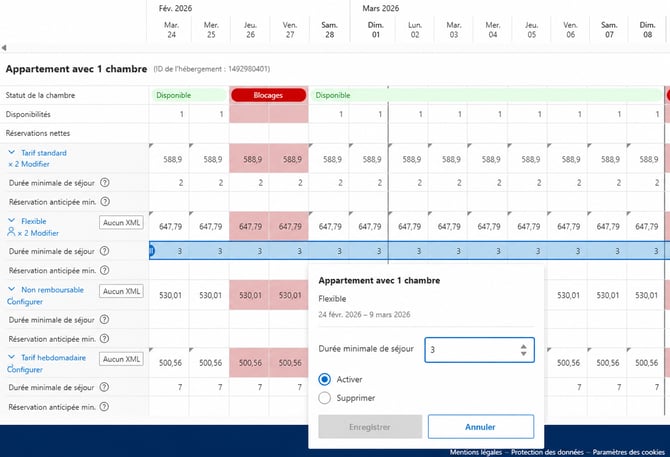Click help icon for Tarif hebdomadaire Durée minimale
The image size is (670, 457).
[x=104, y=387]
